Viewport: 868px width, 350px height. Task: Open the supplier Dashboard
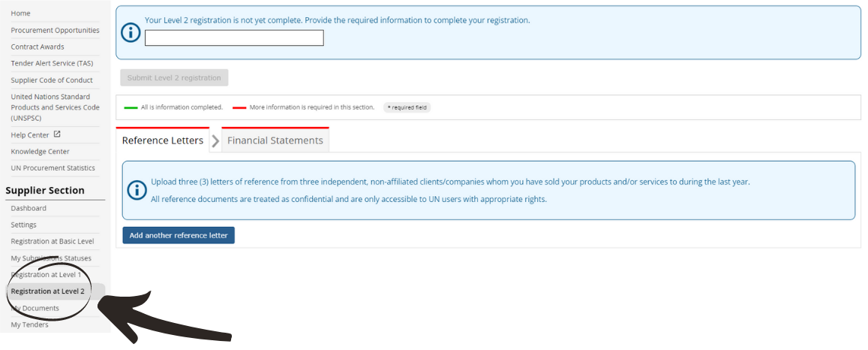click(x=29, y=208)
